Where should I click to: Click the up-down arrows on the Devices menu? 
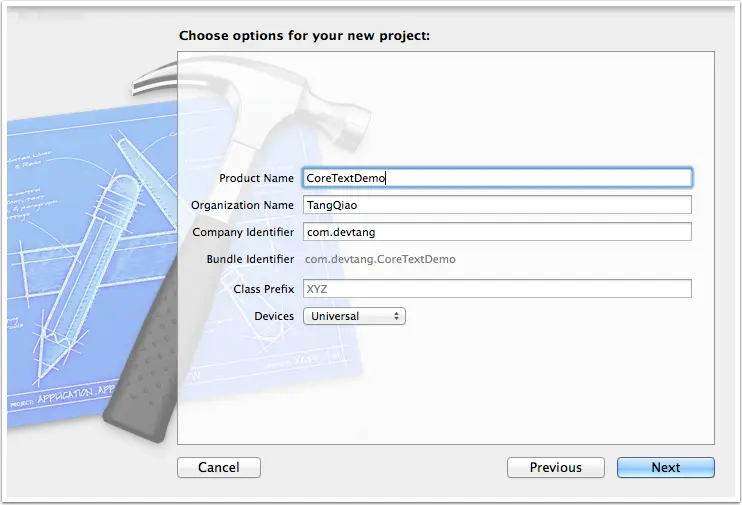point(397,316)
